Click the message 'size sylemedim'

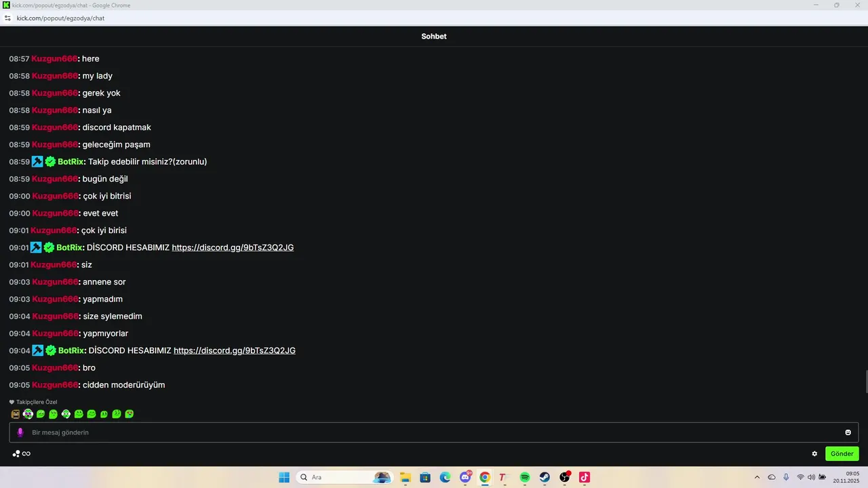[113, 317]
